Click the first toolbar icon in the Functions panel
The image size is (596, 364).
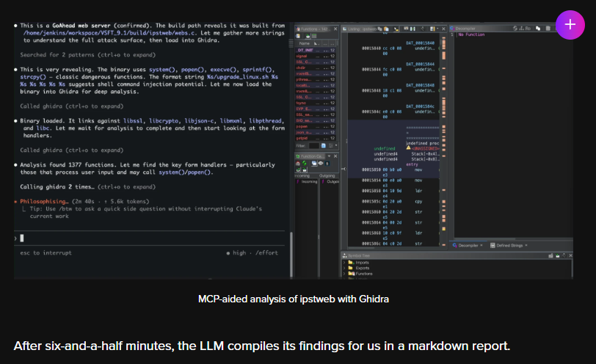point(297,36)
